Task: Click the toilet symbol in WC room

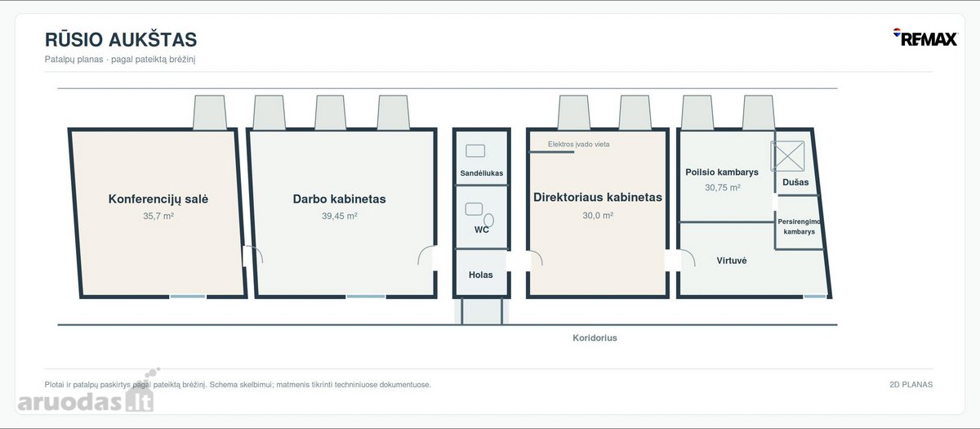Action: [x=489, y=220]
